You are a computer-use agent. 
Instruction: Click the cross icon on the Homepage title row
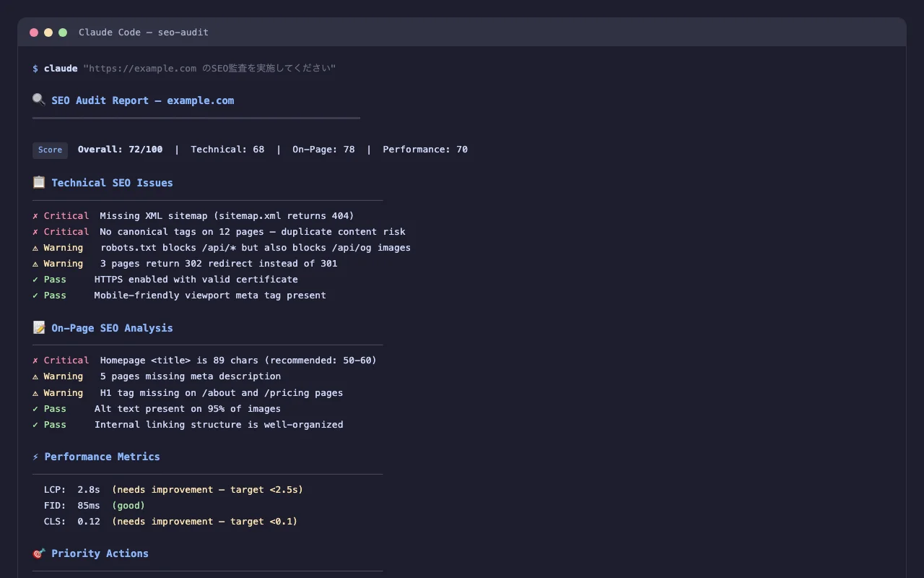[x=35, y=361]
